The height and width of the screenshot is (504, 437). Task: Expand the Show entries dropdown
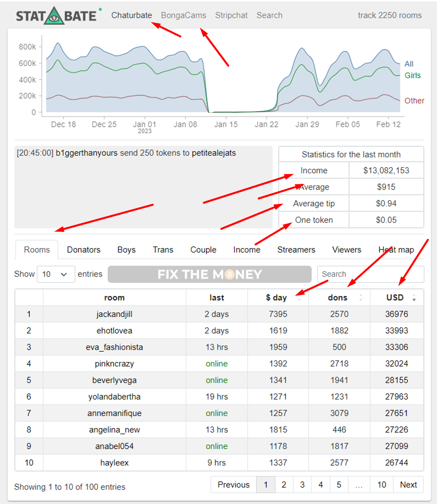[56, 274]
